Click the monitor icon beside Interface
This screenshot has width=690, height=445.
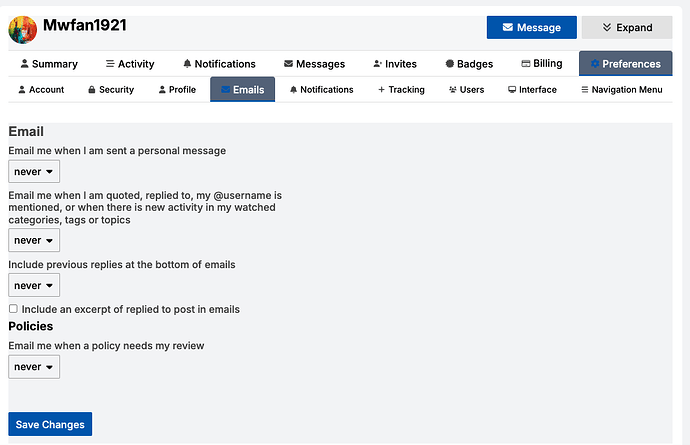click(512, 90)
